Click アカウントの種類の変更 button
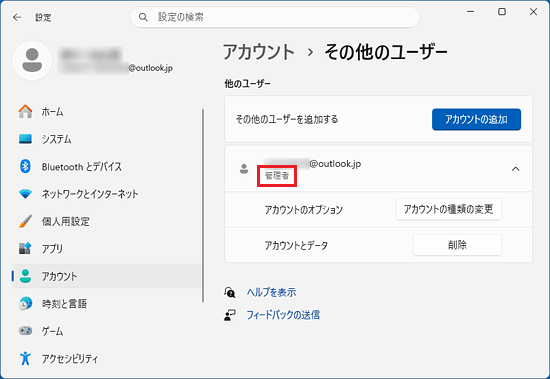Image resolution: width=550 pixels, height=379 pixels. pos(449,209)
